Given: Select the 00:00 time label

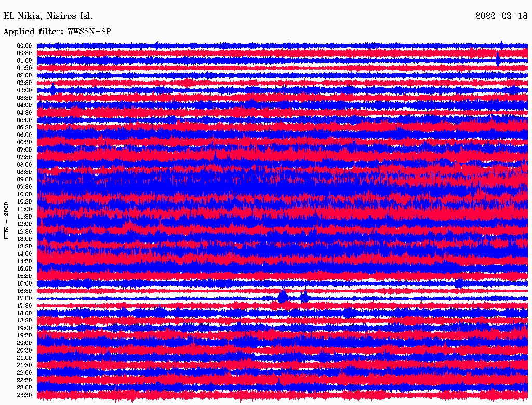Looking at the screenshot, I should [x=24, y=46].
